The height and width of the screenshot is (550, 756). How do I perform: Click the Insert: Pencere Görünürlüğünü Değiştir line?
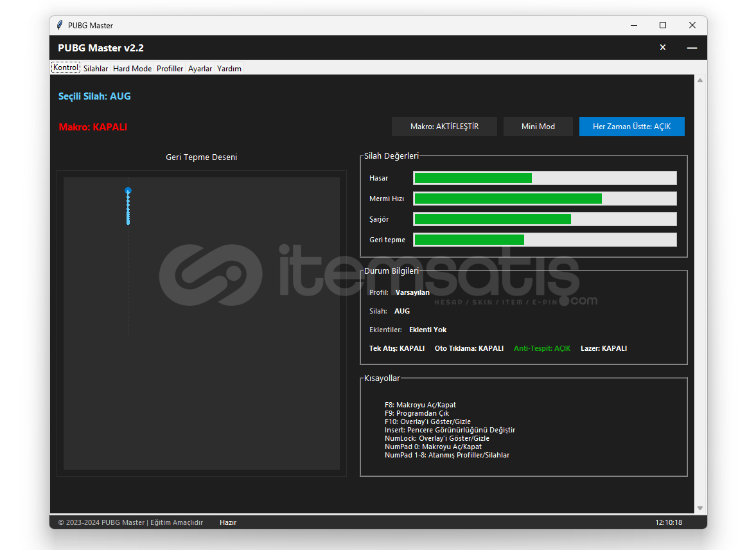pos(450,430)
